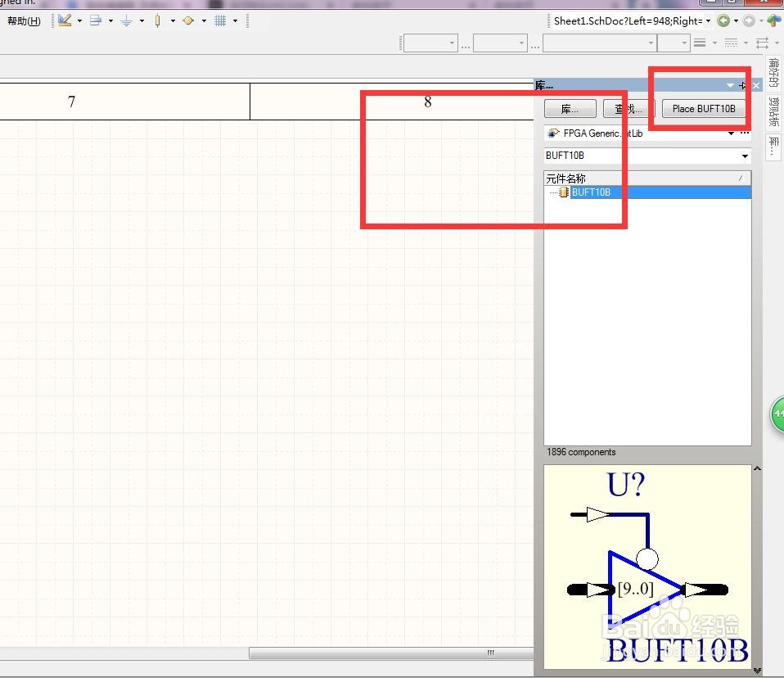Click the preview scroll up arrow
This screenshot has height=678, width=784.
point(758,468)
